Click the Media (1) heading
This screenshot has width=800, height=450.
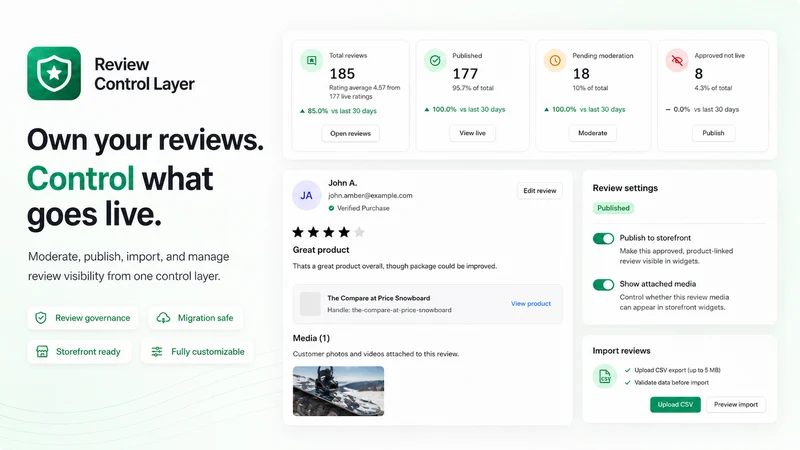pyautogui.click(x=311, y=338)
